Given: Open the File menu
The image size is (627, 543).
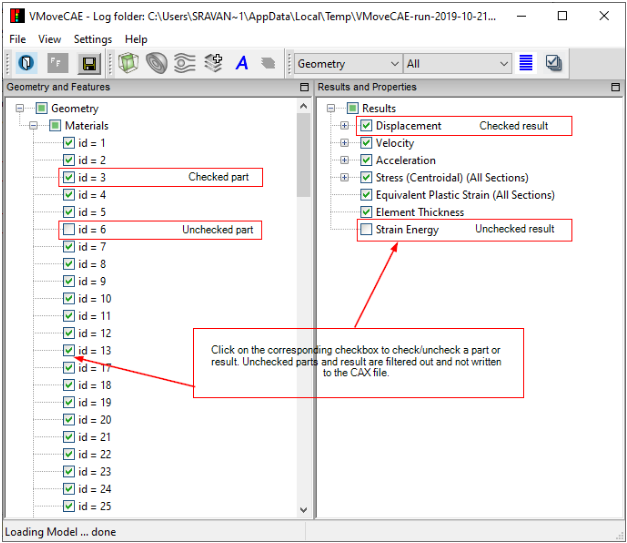Looking at the screenshot, I should (x=18, y=39).
